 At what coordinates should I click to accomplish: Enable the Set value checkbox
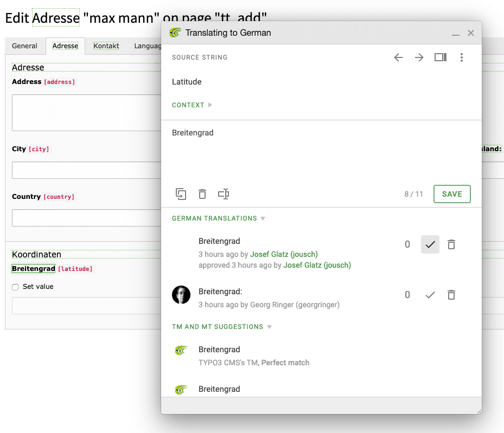(x=15, y=287)
